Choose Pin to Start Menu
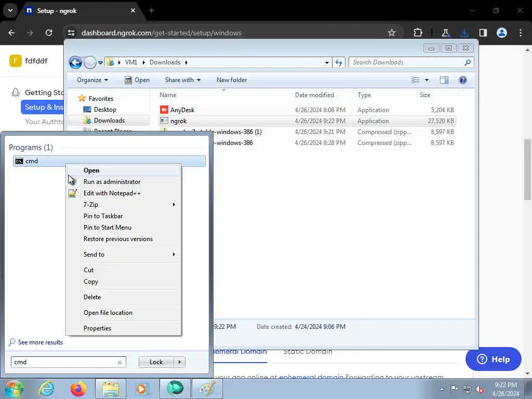 124,228
